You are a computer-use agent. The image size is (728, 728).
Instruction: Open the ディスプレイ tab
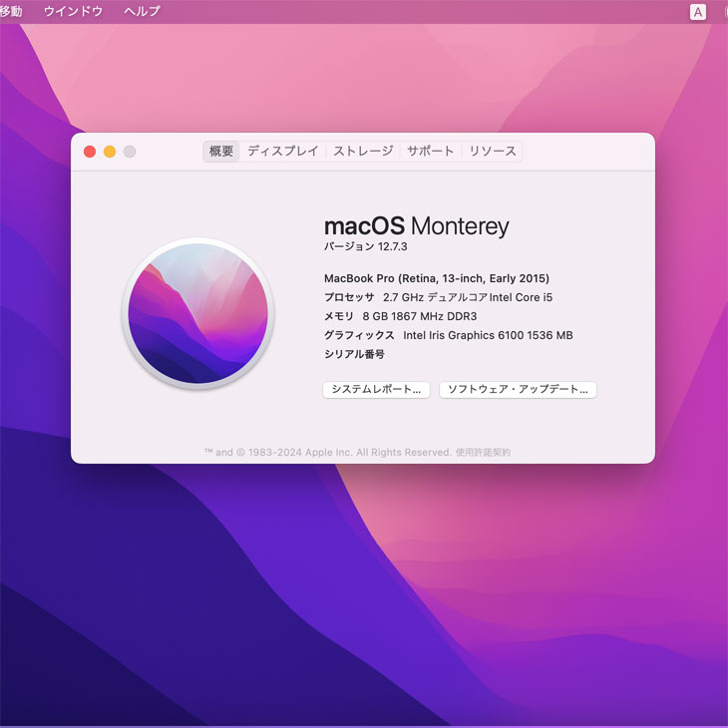coord(282,152)
